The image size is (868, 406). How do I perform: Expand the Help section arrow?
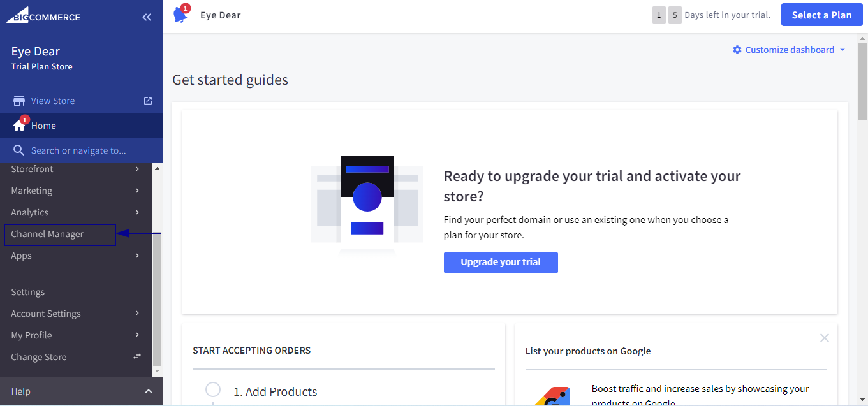(148, 391)
